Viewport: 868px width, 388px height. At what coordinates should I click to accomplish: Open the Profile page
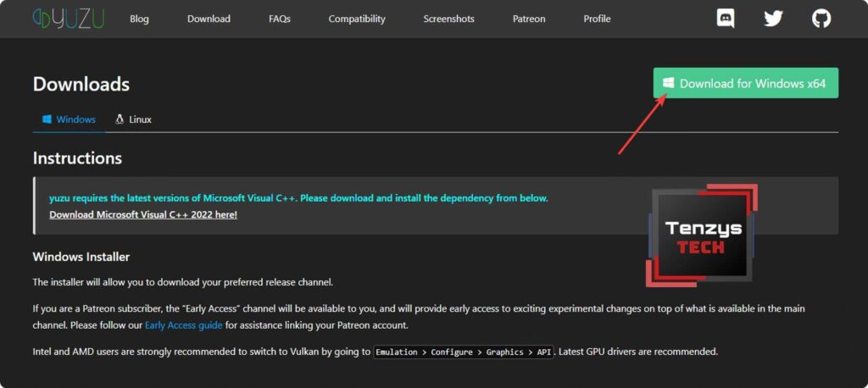click(x=597, y=19)
